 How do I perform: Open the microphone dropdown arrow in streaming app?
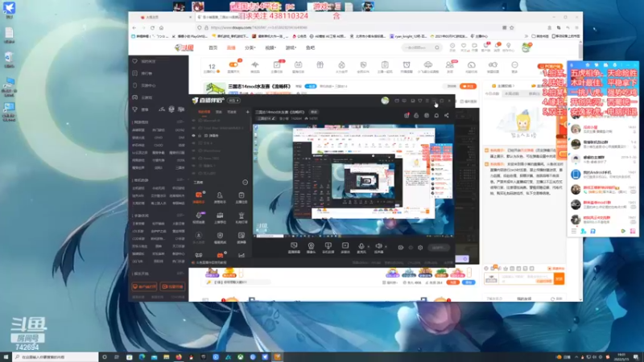click(x=368, y=247)
